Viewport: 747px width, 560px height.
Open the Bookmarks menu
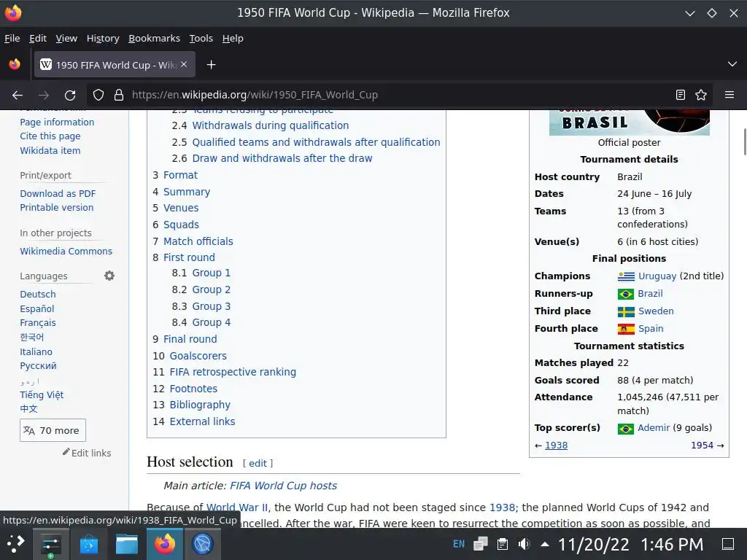tap(155, 38)
